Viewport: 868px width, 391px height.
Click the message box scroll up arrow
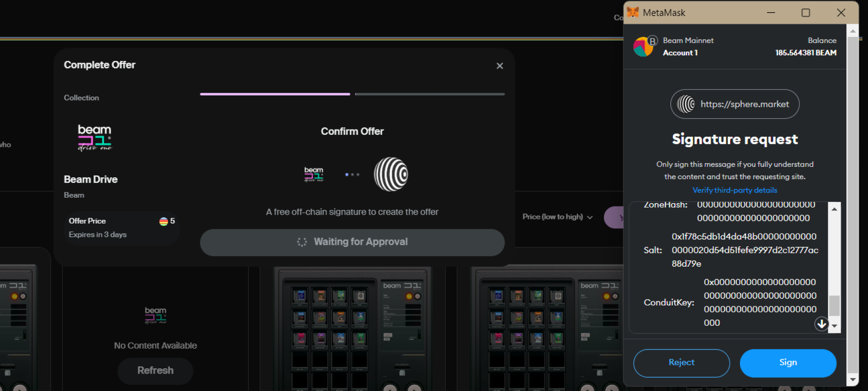click(x=834, y=209)
